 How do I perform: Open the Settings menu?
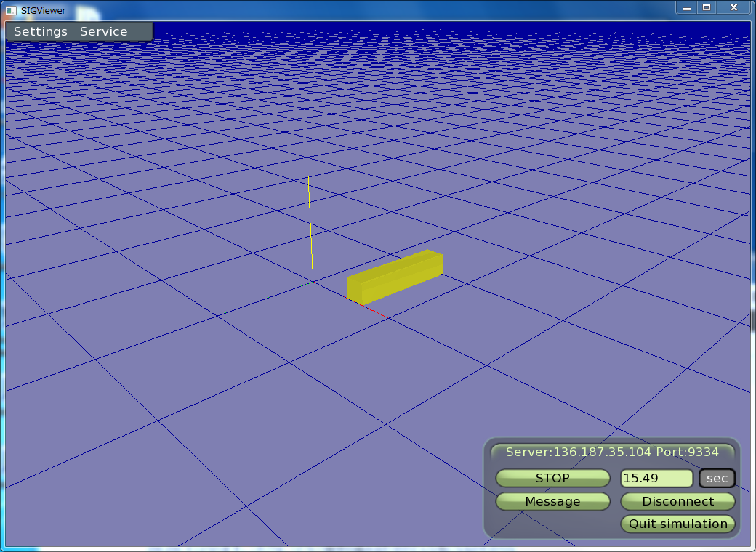pyautogui.click(x=40, y=31)
